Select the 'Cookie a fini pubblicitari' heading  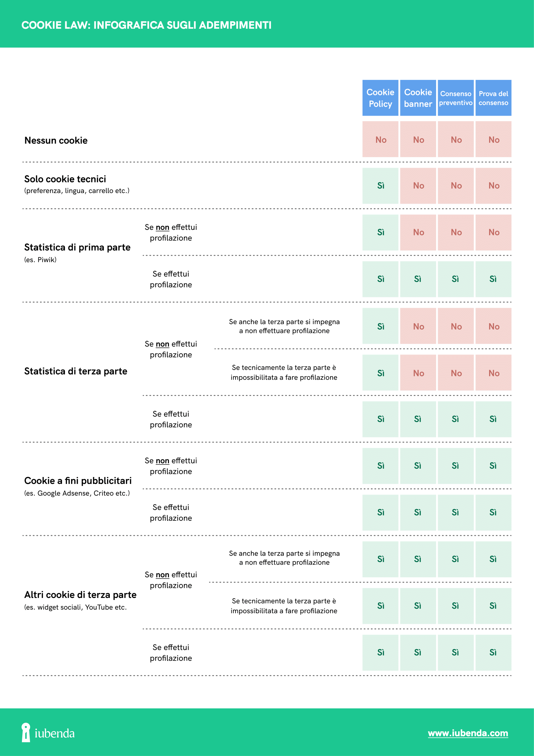point(78,481)
